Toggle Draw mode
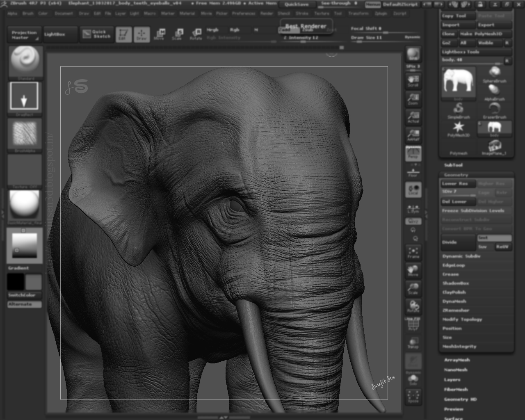 tap(142, 35)
